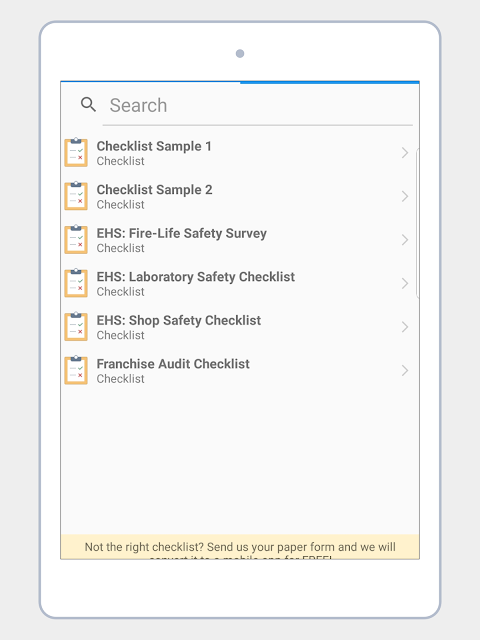The image size is (480, 640).
Task: Click the vertical list scrollbar
Action: coord(417,223)
